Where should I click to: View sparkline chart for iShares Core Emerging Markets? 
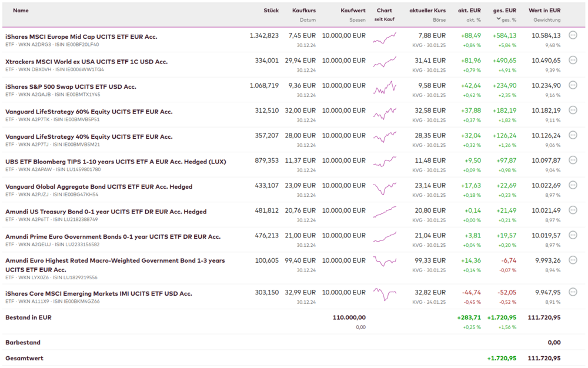coord(385,293)
